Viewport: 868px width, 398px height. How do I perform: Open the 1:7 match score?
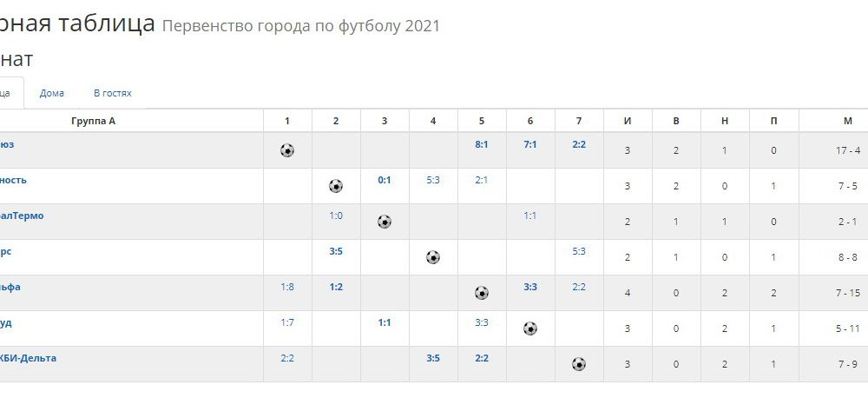(x=286, y=322)
